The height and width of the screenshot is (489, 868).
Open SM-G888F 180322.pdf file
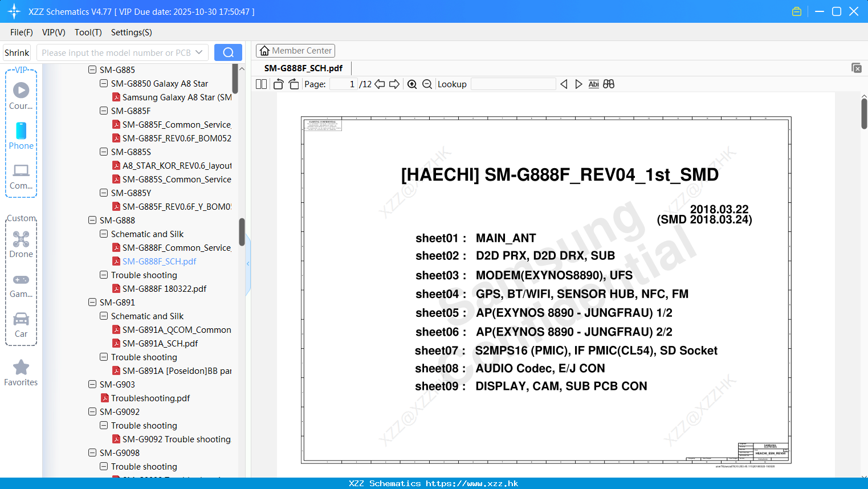click(164, 288)
